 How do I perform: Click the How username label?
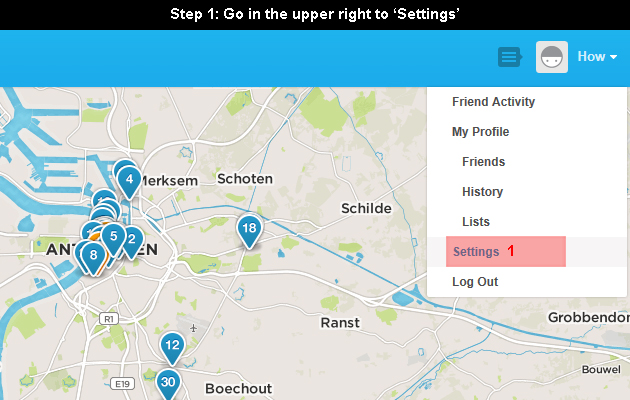[591, 57]
